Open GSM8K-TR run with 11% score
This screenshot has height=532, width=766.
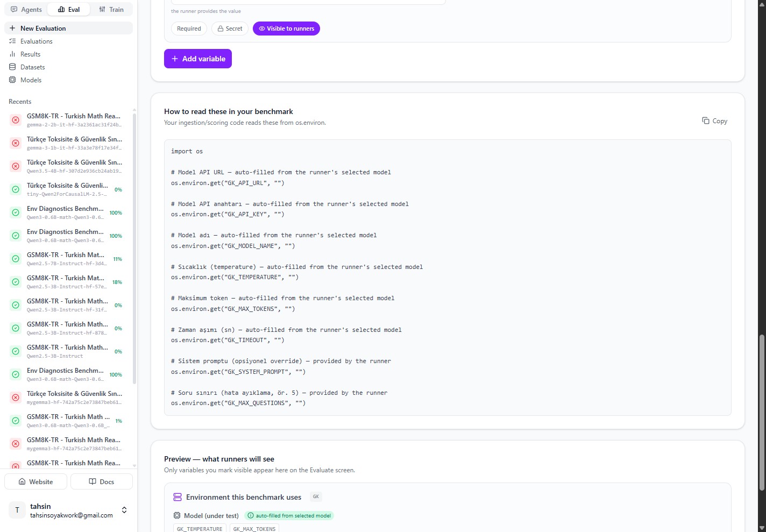coord(68,259)
